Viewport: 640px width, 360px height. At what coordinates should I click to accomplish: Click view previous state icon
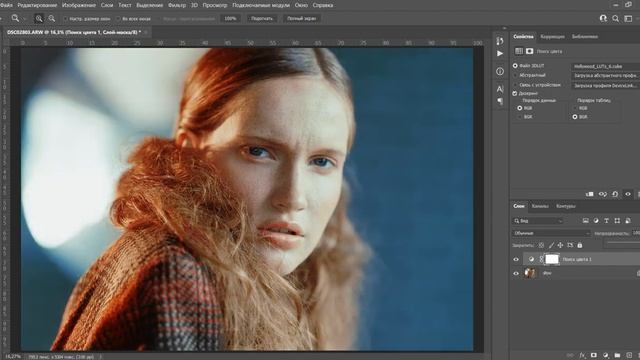pos(602,194)
